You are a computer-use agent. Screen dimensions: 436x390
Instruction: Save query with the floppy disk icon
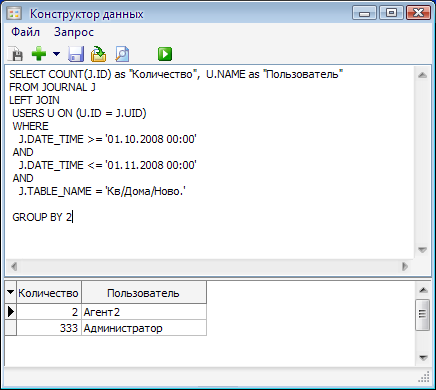(76, 54)
